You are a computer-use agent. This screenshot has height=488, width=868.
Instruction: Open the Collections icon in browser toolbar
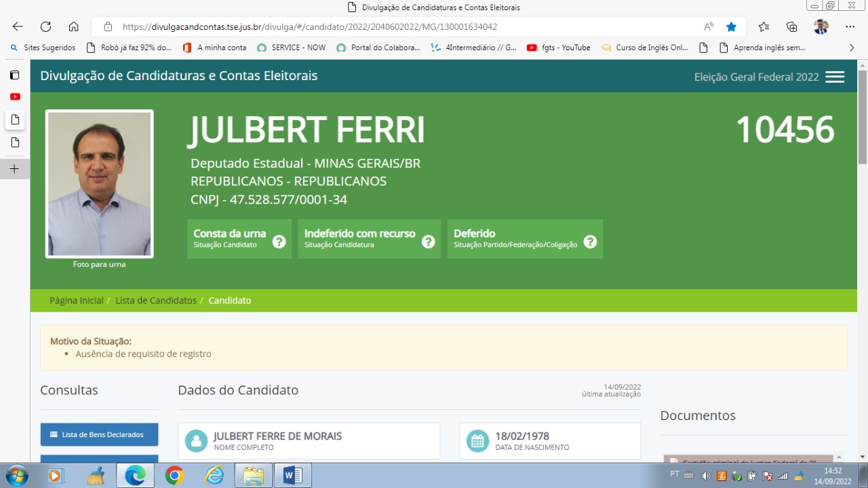(x=791, y=27)
